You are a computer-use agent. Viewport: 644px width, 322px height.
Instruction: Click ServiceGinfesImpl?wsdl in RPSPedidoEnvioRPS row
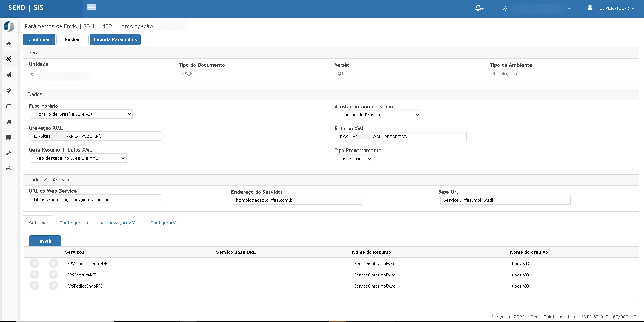(375, 286)
